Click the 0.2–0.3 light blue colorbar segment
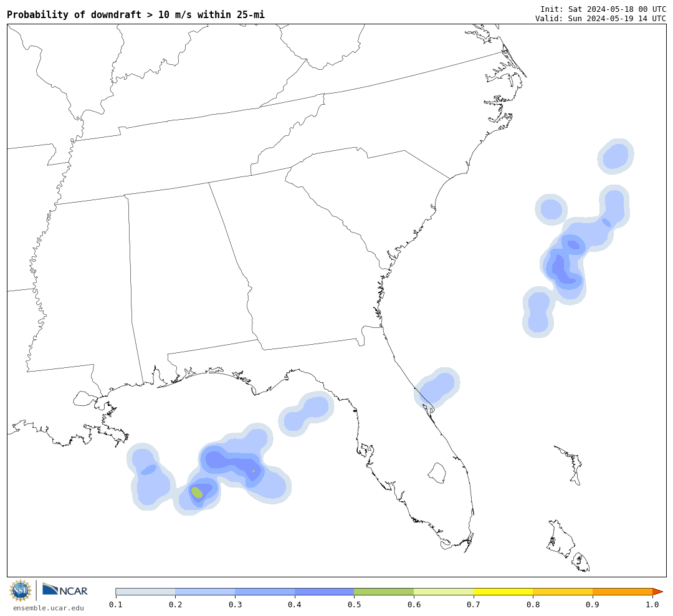Image resolution: width=673 pixels, height=616 pixels. point(205,592)
